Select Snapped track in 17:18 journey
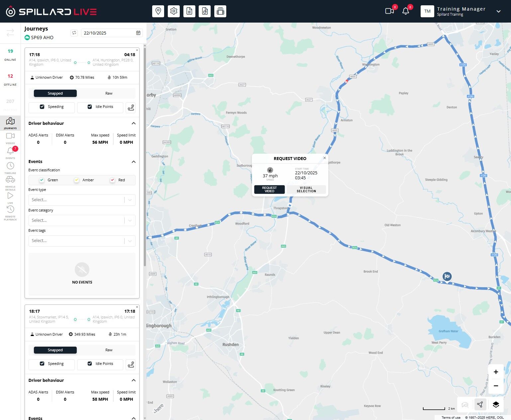This screenshot has width=511, height=420. [x=55, y=93]
